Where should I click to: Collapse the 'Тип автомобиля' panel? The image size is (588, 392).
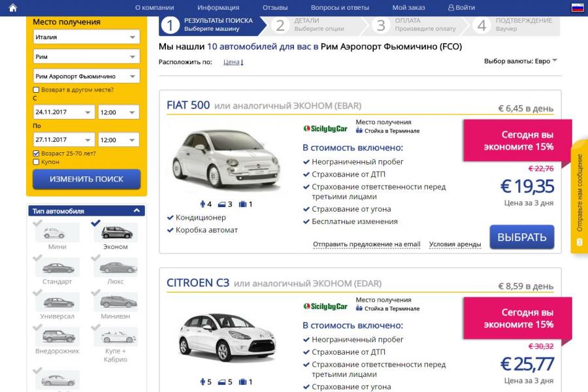(137, 211)
